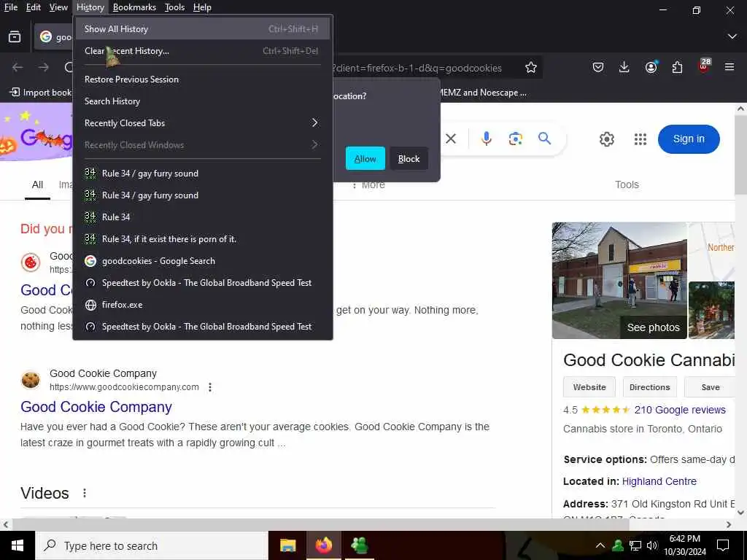Open firefox.exe history entry
The width and height of the screenshot is (747, 560).
203,305
